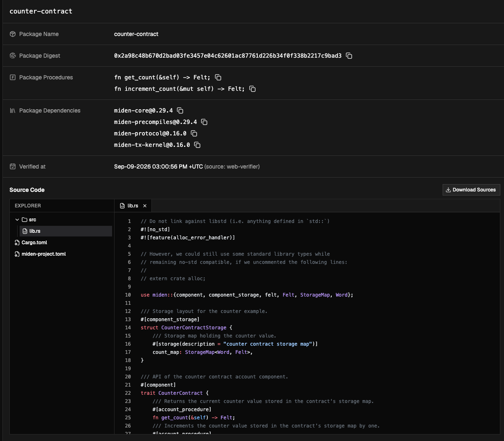Copy the increment_count procedure signature
This screenshot has width=504, height=441.
tap(252, 89)
